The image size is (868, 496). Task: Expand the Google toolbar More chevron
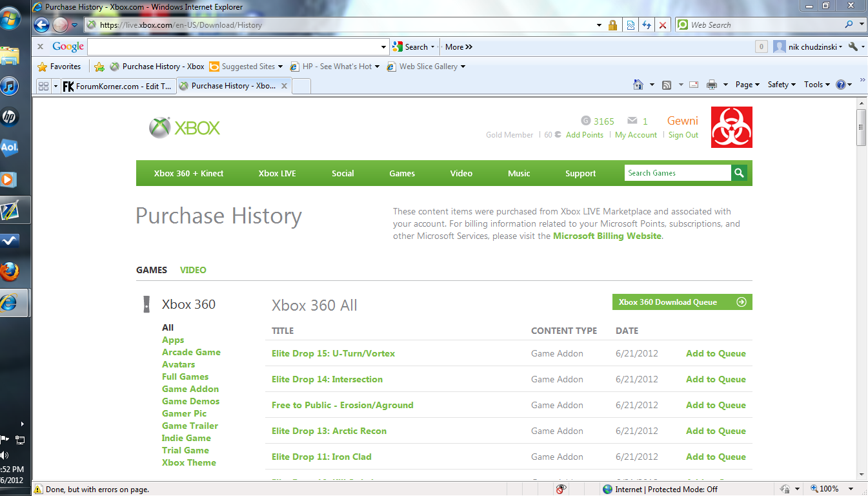459,46
